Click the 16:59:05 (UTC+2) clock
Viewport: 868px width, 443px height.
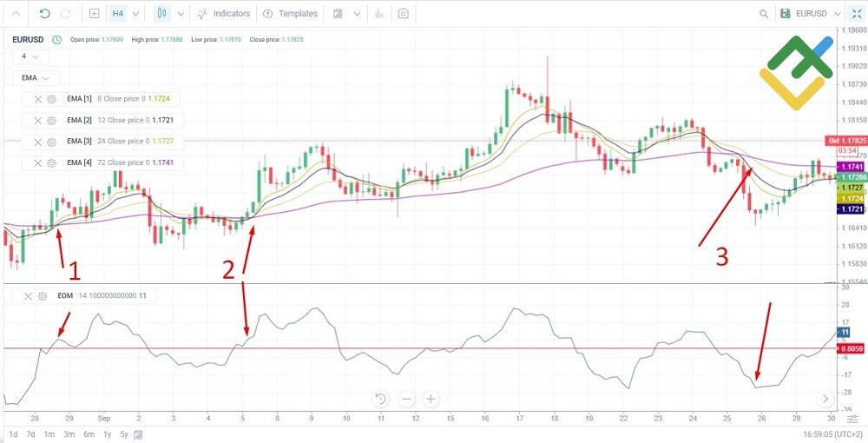[x=832, y=434]
